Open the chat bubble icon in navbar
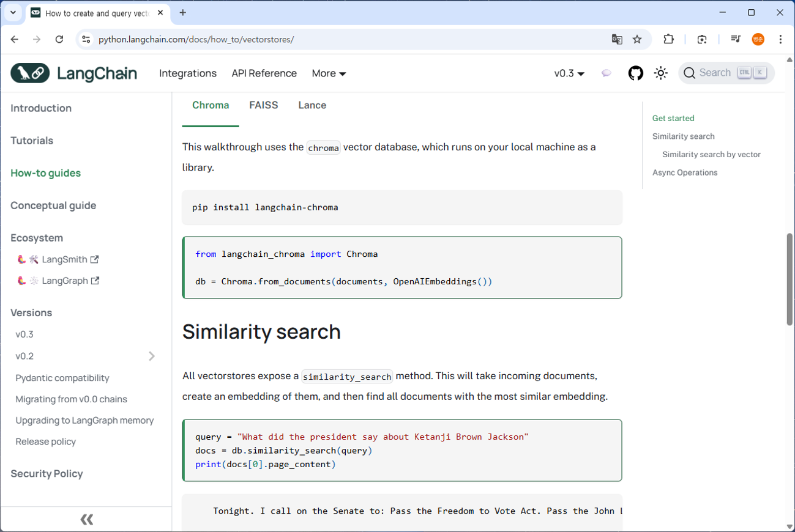The height and width of the screenshot is (532, 795). point(606,73)
